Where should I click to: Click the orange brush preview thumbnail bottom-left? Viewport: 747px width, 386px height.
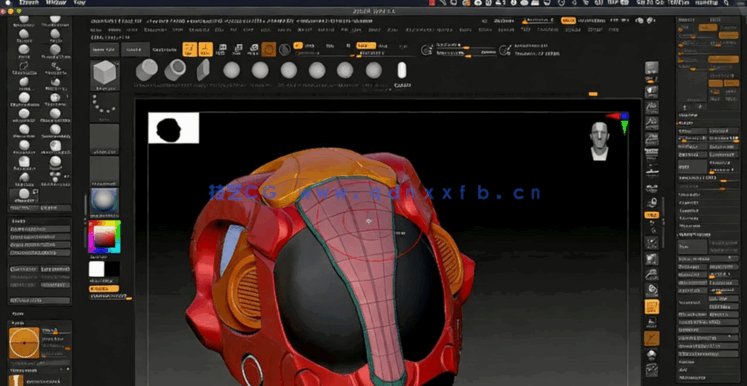pyautogui.click(x=24, y=343)
